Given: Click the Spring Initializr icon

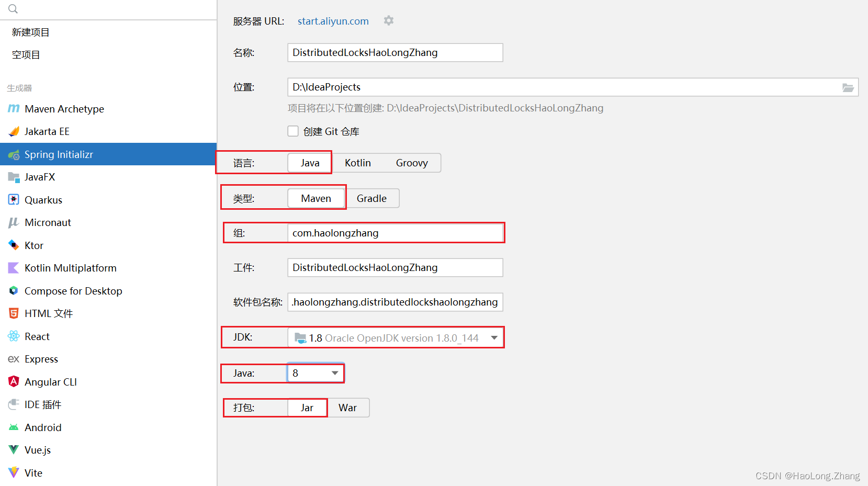Looking at the screenshot, I should [14, 154].
